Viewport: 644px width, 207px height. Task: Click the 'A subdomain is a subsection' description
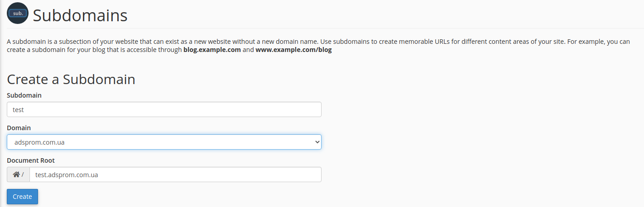click(x=318, y=46)
